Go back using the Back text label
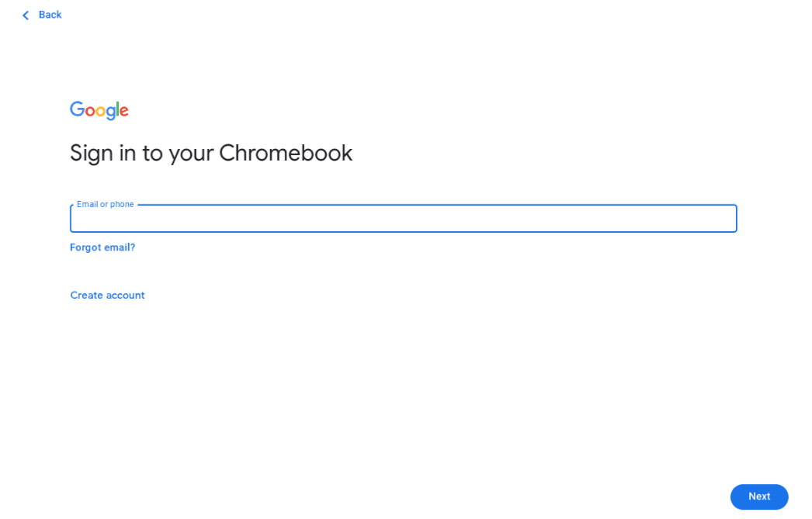This screenshot has height=519, width=812. pyautogui.click(x=50, y=15)
